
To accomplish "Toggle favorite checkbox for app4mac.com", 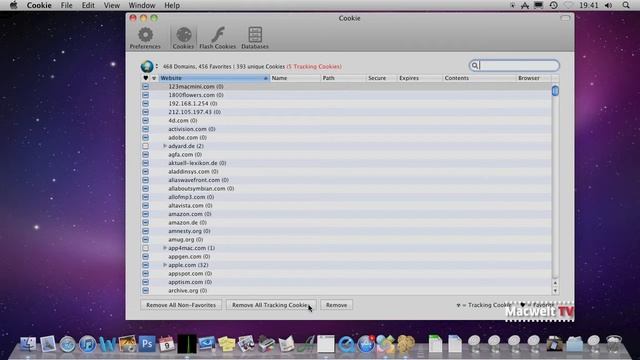I will (x=145, y=248).
